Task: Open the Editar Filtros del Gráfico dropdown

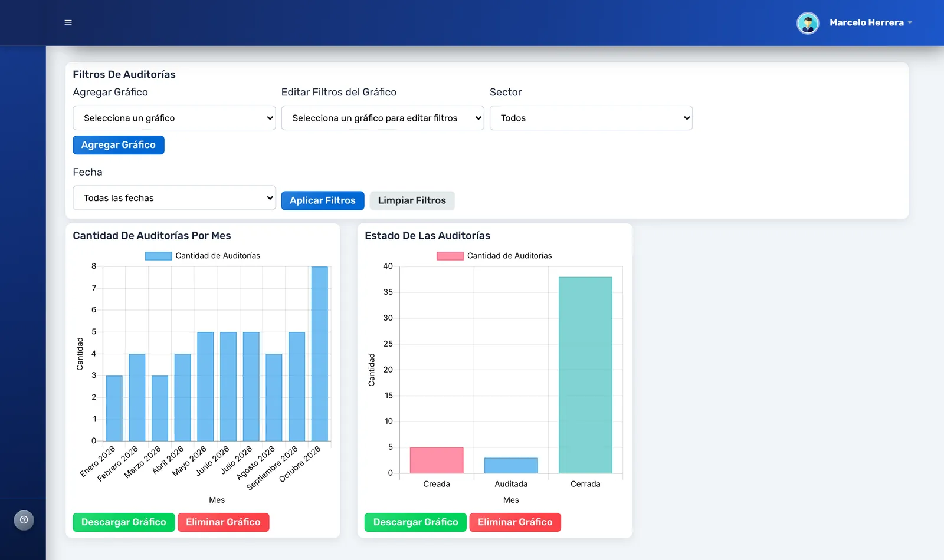Action: click(x=382, y=118)
